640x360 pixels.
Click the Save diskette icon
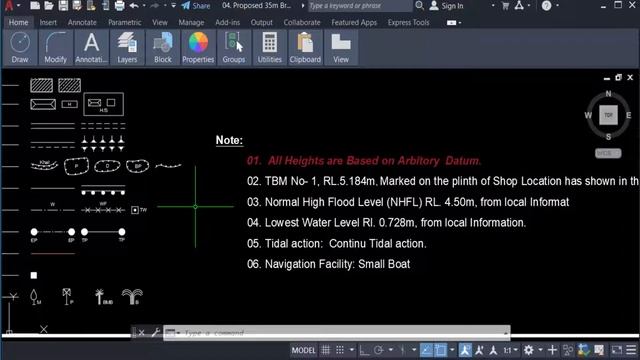pos(63,6)
